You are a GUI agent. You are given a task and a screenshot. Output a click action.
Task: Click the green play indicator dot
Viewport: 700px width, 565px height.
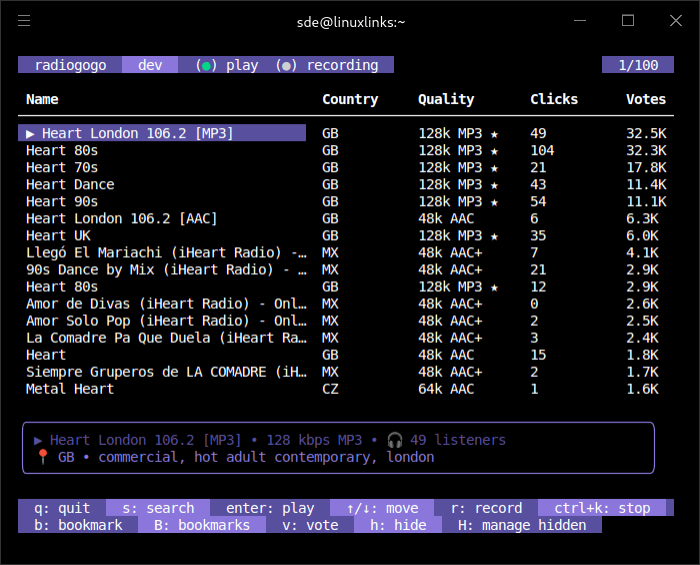pos(206,66)
